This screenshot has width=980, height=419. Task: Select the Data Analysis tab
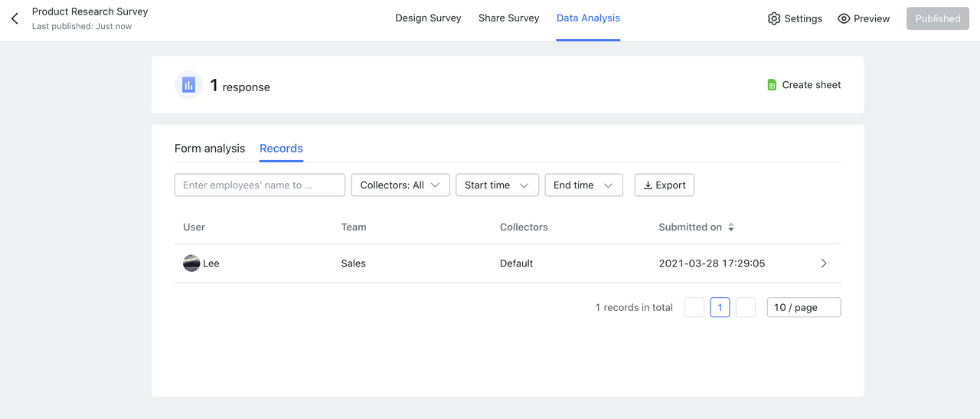[x=588, y=18]
